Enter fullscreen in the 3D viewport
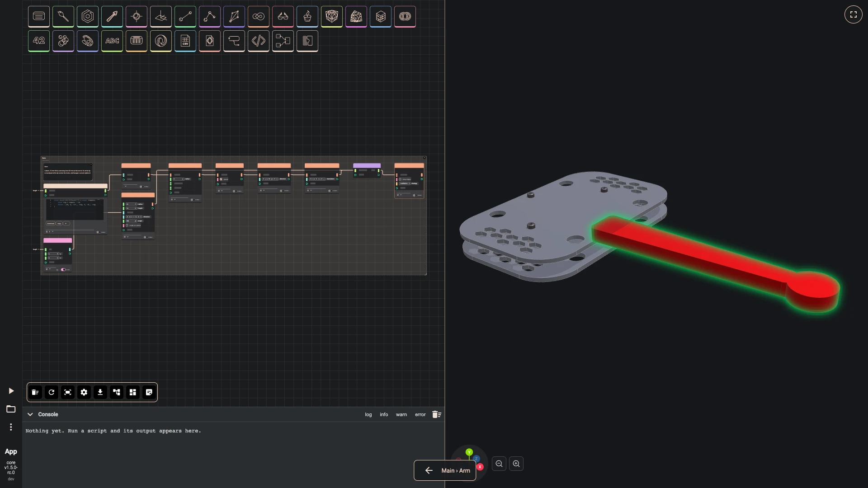This screenshot has height=488, width=868. 854,14
